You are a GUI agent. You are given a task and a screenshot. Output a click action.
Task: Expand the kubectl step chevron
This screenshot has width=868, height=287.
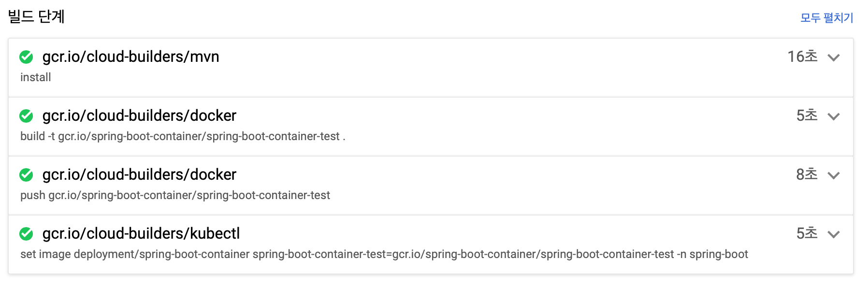[x=833, y=234]
